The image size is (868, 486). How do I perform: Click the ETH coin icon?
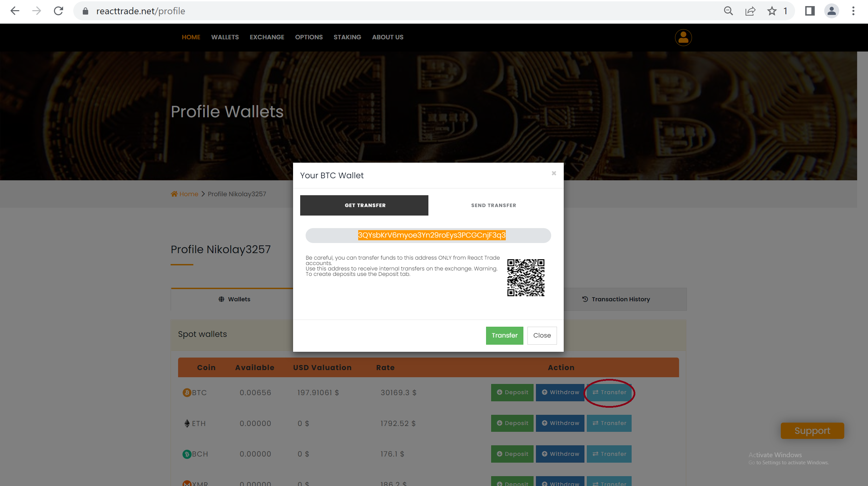point(187,423)
